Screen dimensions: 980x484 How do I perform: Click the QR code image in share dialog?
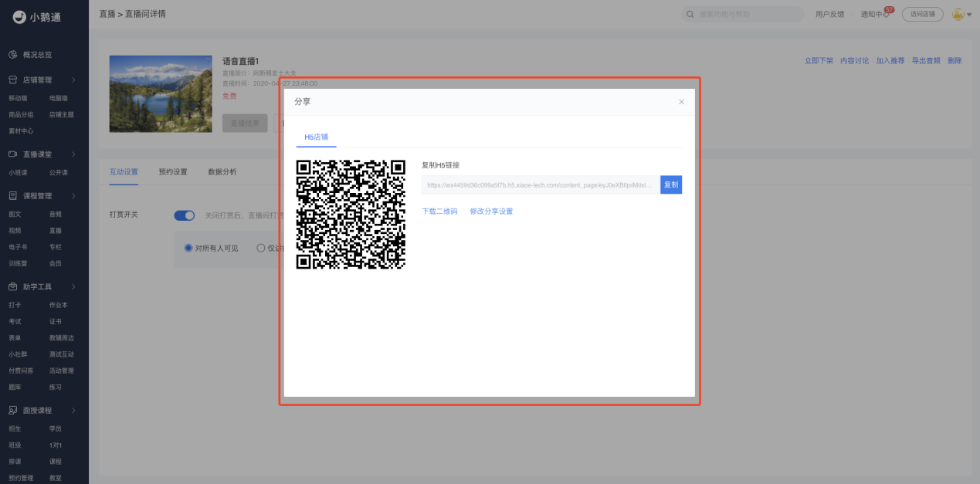351,214
